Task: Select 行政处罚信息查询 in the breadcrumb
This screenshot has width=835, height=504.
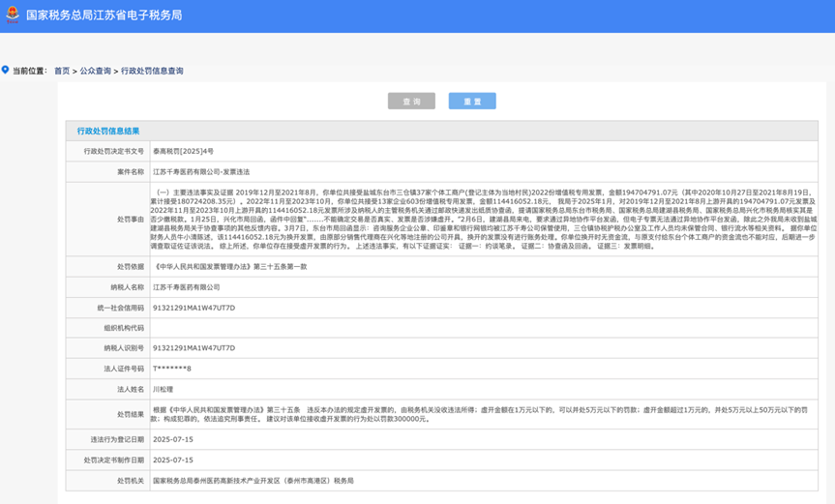Action: point(152,72)
